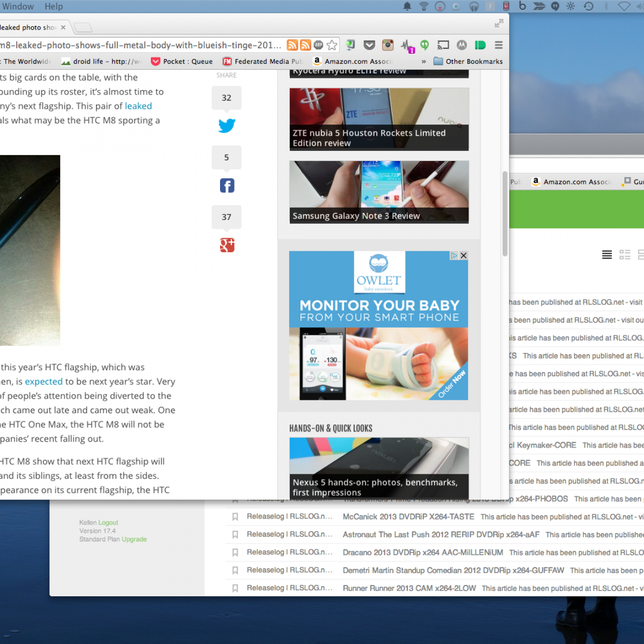Viewport: 644px width, 644px height.
Task: Click the Twitter share count of 32
Action: [226, 98]
